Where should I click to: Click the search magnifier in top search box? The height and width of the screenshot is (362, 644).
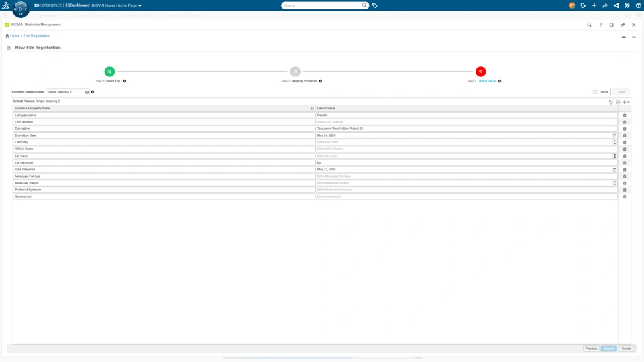364,5
